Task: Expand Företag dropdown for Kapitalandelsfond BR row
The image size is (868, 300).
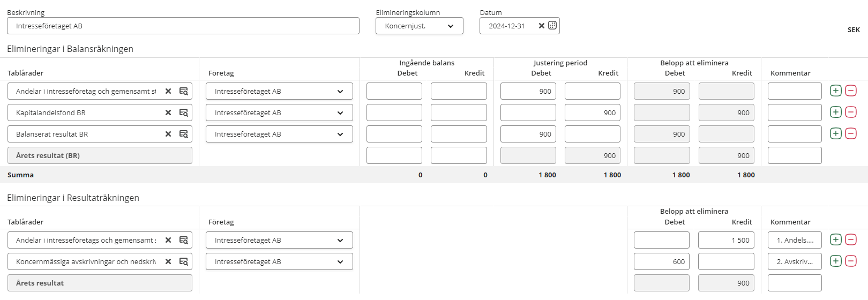Action: (340, 112)
